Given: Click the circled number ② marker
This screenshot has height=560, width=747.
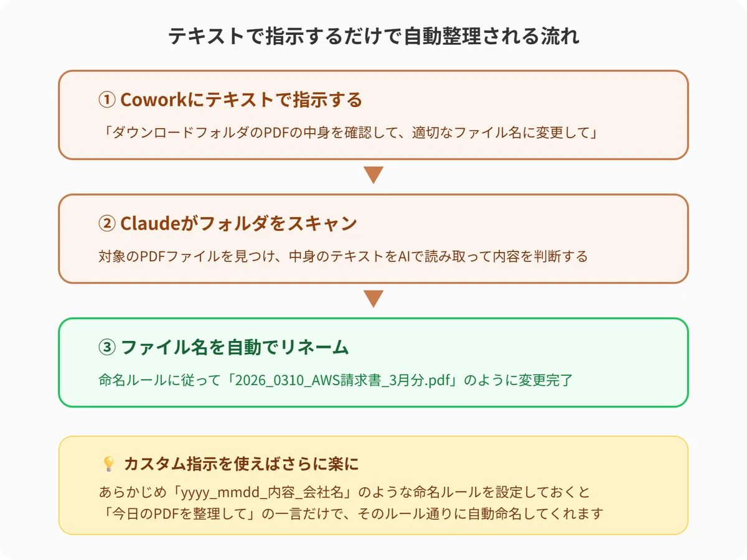Looking at the screenshot, I should [106, 223].
